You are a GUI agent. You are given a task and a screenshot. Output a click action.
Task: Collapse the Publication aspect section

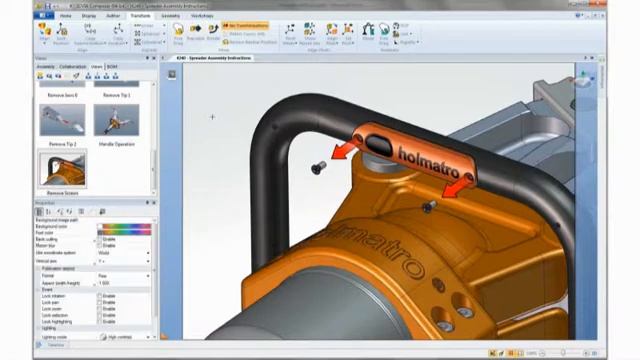point(39,269)
